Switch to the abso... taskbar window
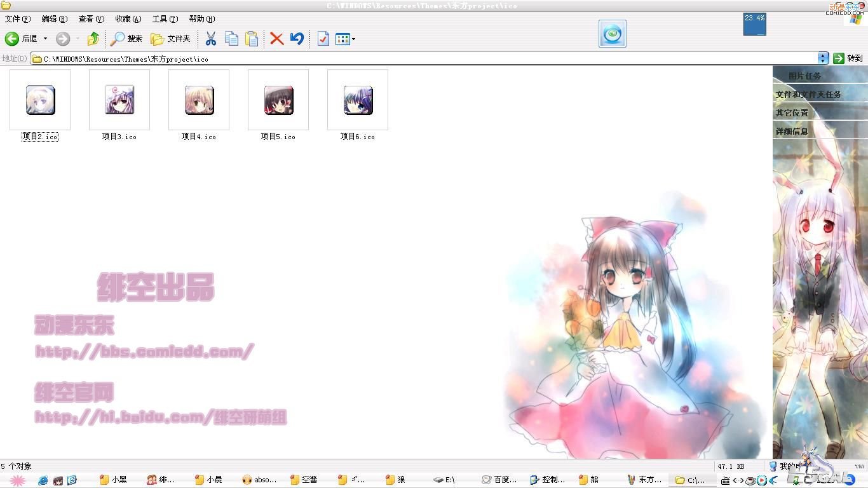The image size is (868, 488). click(x=262, y=480)
